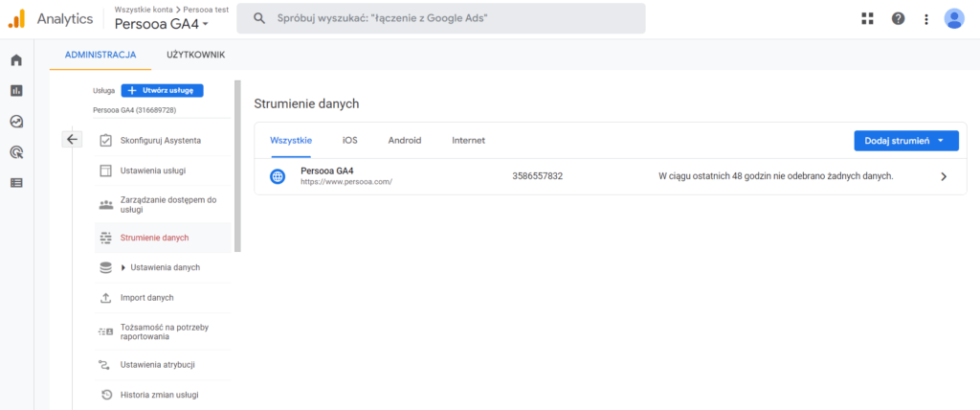Image resolution: width=980 pixels, height=410 pixels.
Task: Click the Persooa GA4 (316689728) property label
Action: [x=134, y=110]
